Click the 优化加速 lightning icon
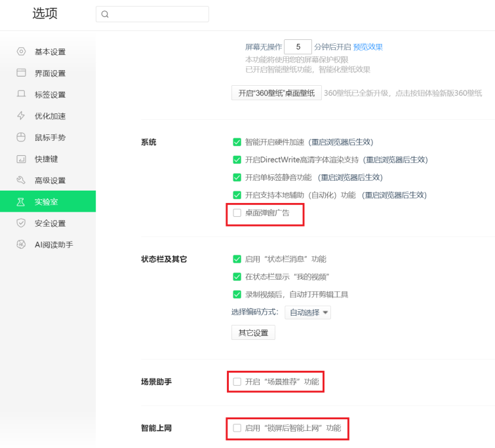 (x=21, y=116)
